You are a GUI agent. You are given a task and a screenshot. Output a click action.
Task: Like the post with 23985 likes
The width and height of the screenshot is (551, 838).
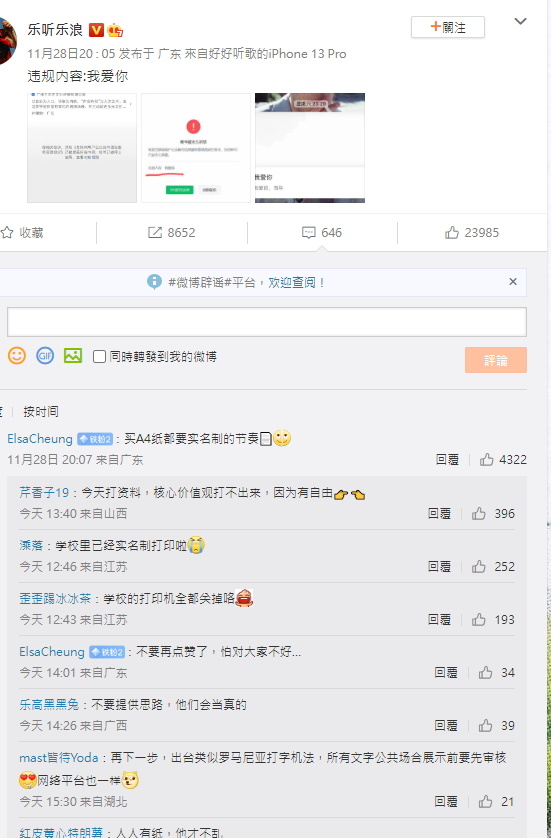[x=472, y=232]
